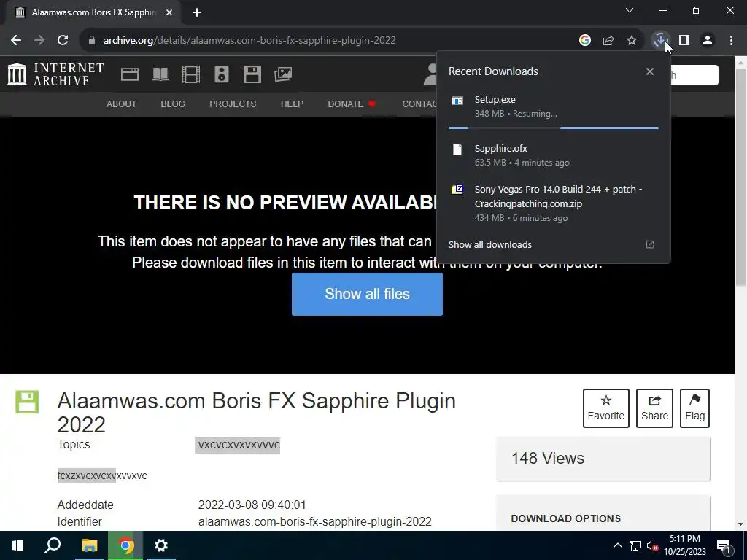Click the vxcvcxvxvxvvvc topic link
Viewport: 747px width, 560px height.
point(239,446)
